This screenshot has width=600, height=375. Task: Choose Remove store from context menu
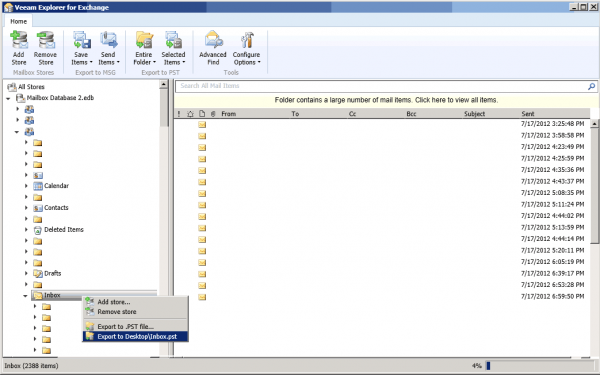tap(135, 312)
